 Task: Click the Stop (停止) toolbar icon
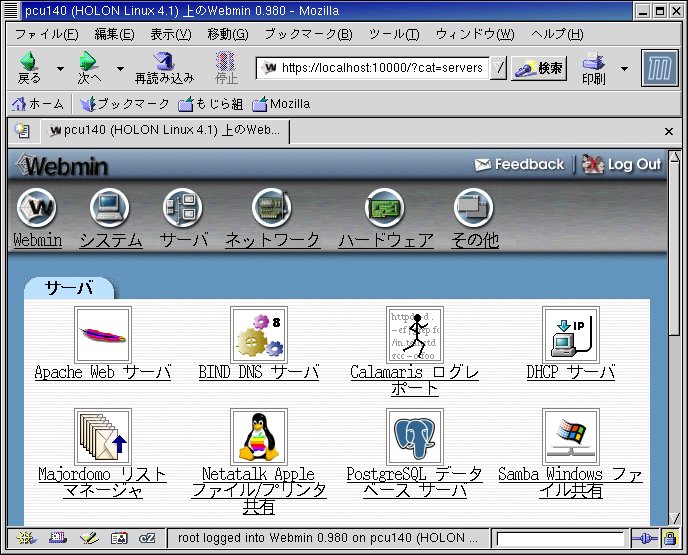coord(226,61)
